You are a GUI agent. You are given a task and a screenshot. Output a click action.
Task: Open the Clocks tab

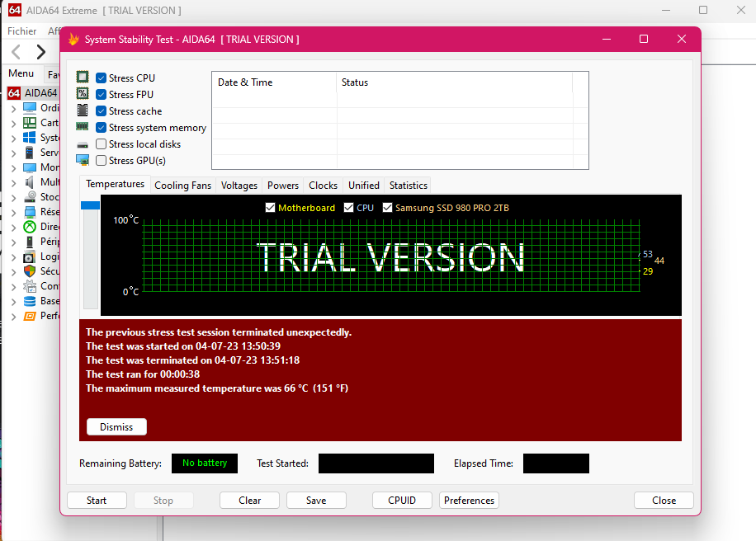click(x=323, y=186)
